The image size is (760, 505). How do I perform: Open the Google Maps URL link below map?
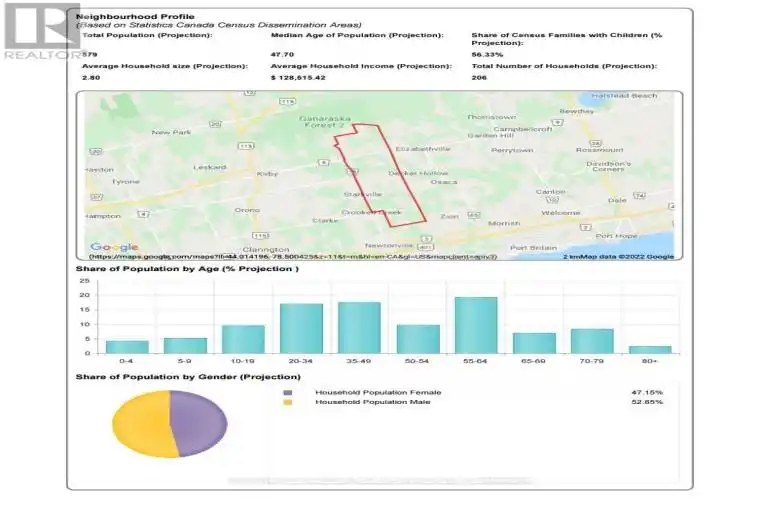(x=293, y=256)
